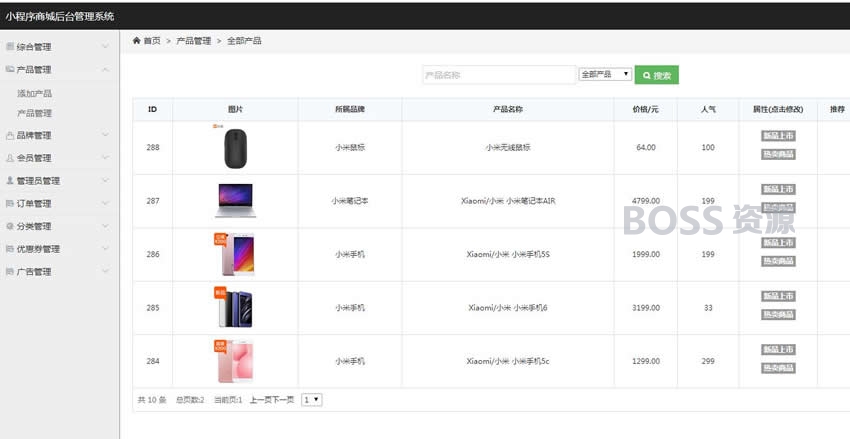The image size is (850, 439).
Task: Toggle 新品上市 tag for 小米无线鼠标
Action: (778, 135)
